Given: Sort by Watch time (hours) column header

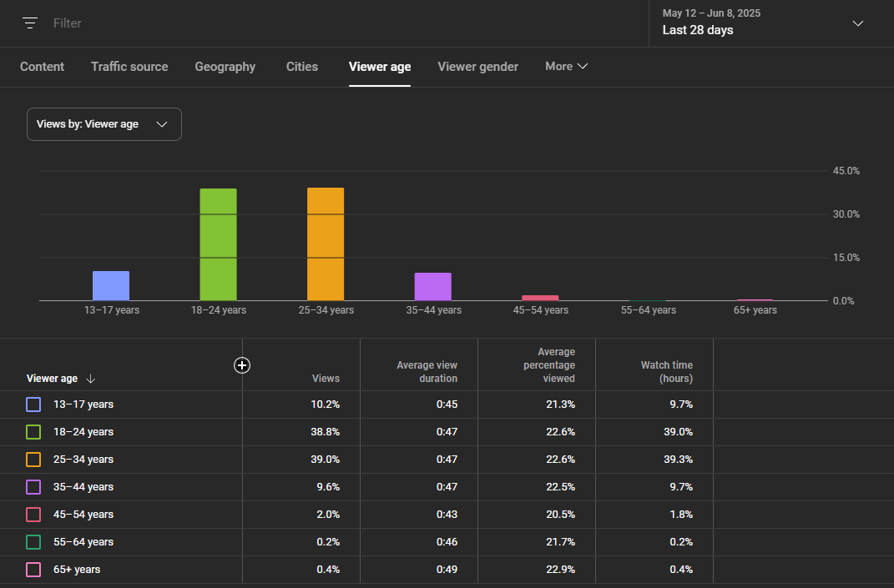Looking at the screenshot, I should (x=666, y=371).
